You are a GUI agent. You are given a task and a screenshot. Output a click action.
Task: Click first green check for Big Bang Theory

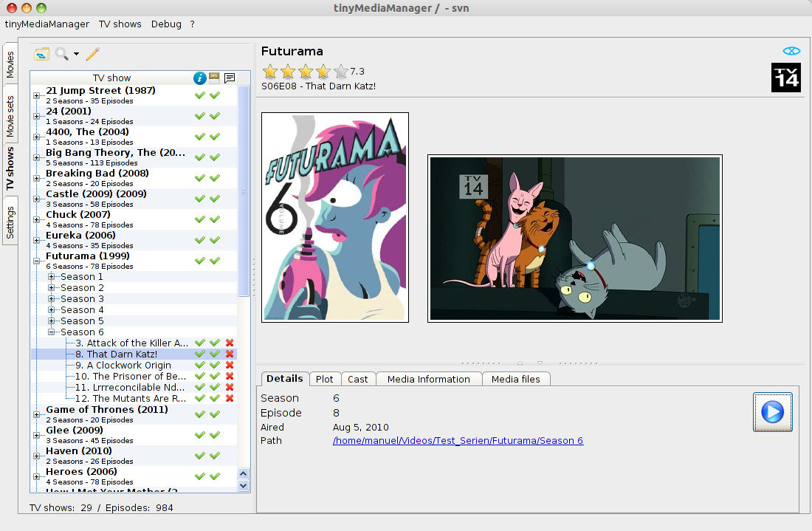(x=200, y=157)
